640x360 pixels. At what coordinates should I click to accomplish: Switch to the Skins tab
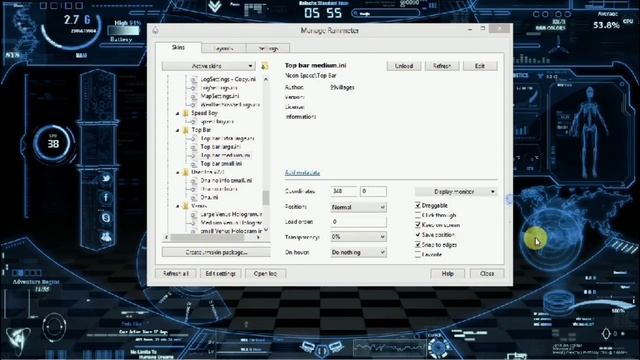(178, 48)
